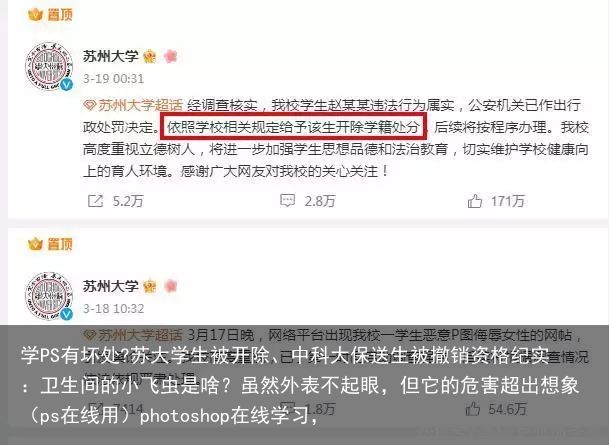Open the 苏州大学 avatar on the 3-18 post
Screen dimensions: 609x445
pos(49,296)
